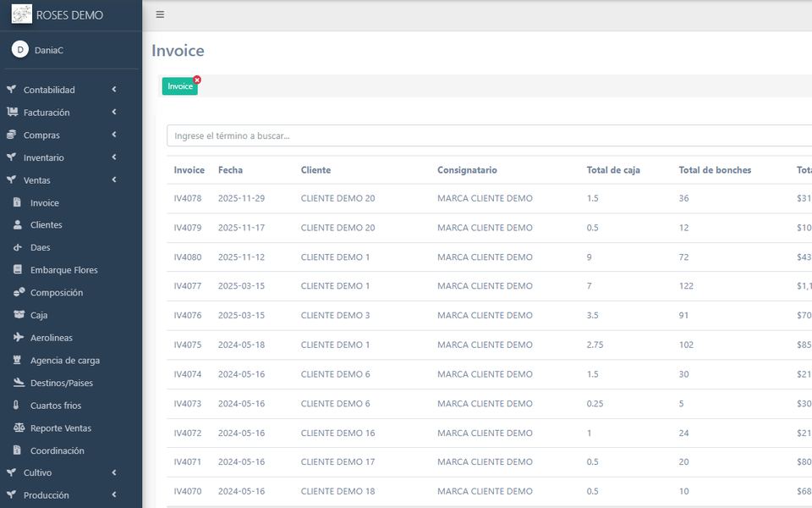Viewport: 812px width, 508px height.
Task: Click the Aerolineas airplane icon
Action: tap(19, 337)
